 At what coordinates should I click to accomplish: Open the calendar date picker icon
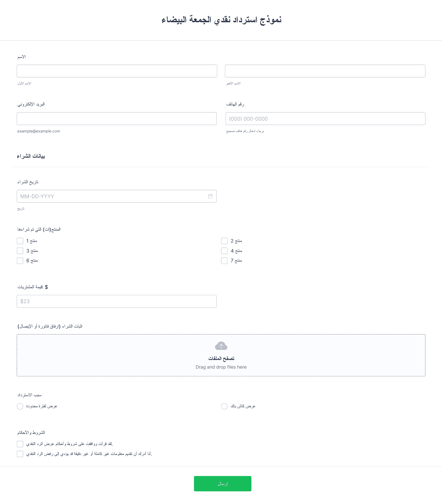point(211,196)
